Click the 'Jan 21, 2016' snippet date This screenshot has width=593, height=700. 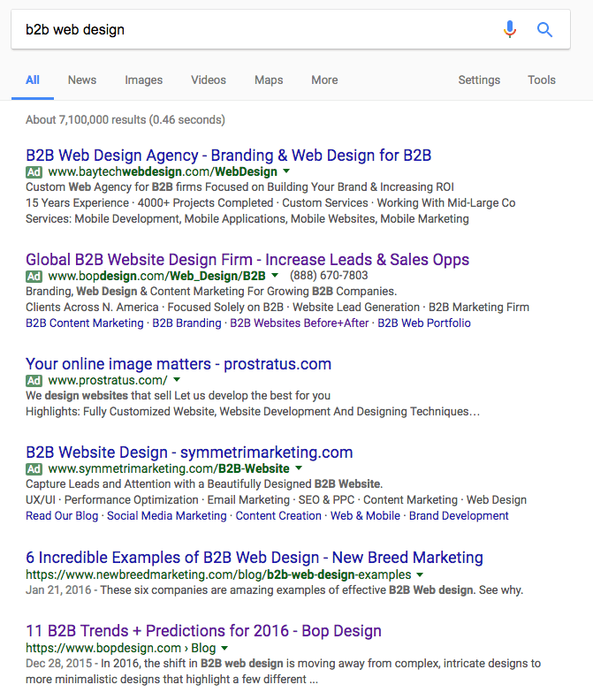coord(58,590)
